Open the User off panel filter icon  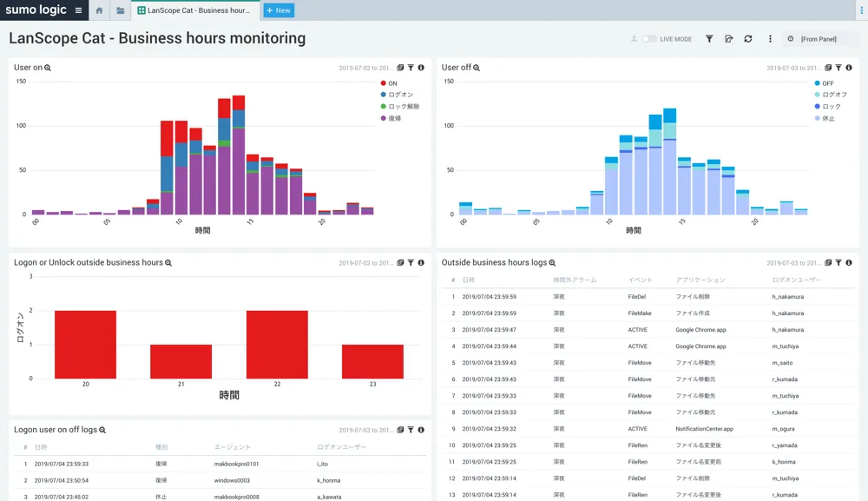(x=838, y=68)
